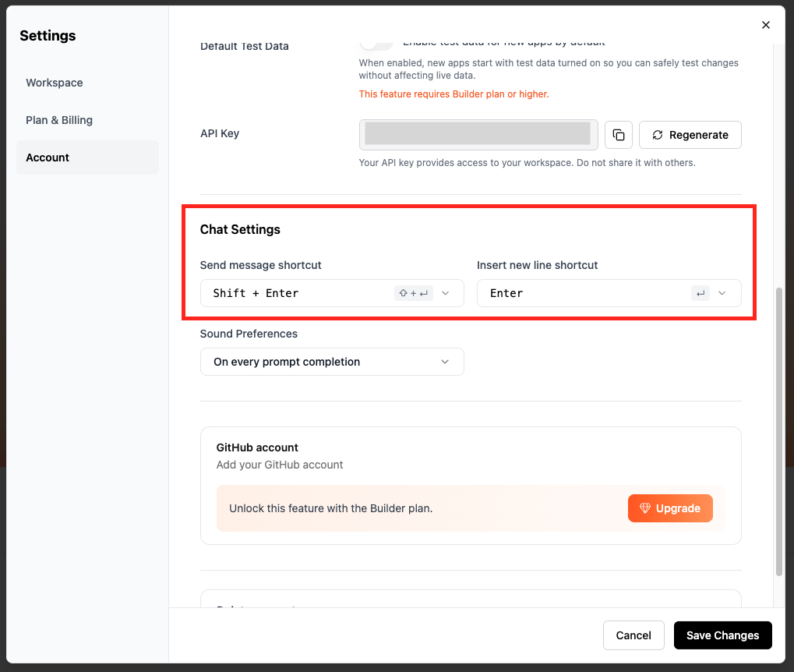Click the Builder plan requirement notice

tap(453, 94)
